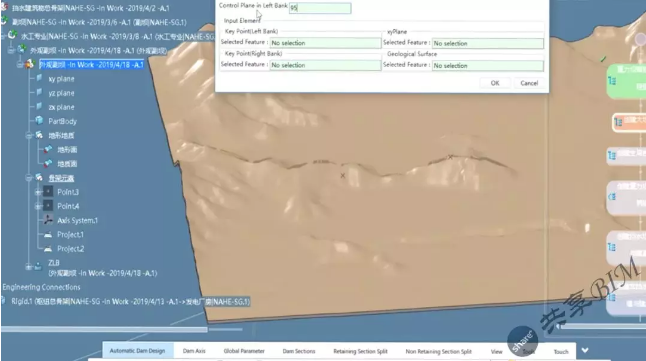This screenshot has height=361, width=646.
Task: Select the zx plane tree item
Action: pos(61,107)
